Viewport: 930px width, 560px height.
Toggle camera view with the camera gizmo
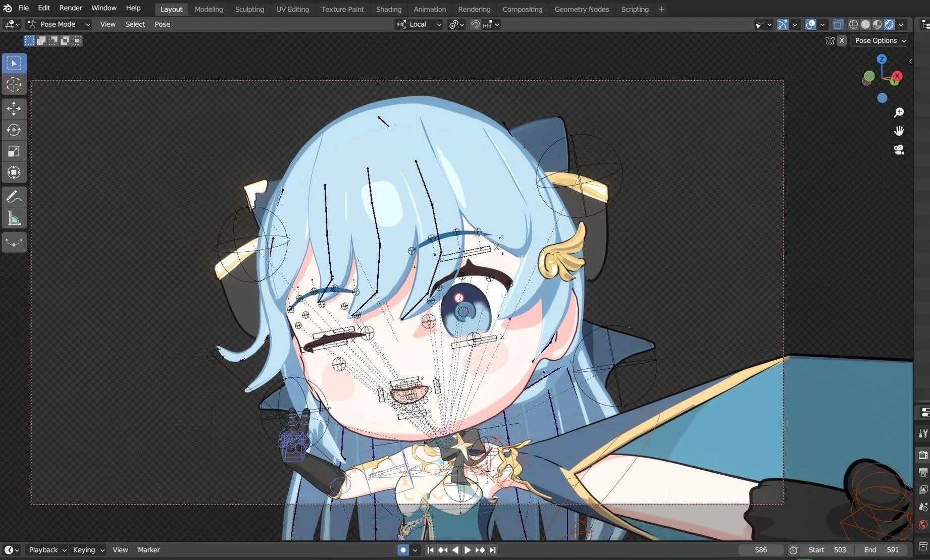[899, 150]
